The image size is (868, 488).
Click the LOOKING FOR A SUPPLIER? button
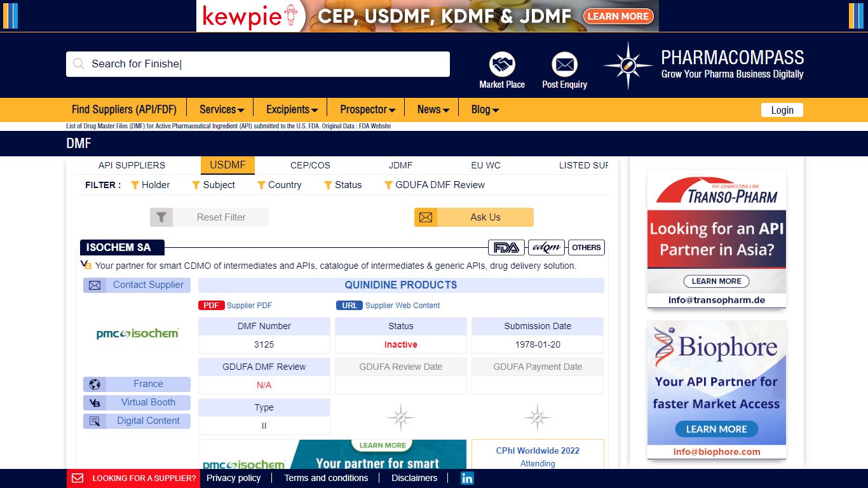133,478
